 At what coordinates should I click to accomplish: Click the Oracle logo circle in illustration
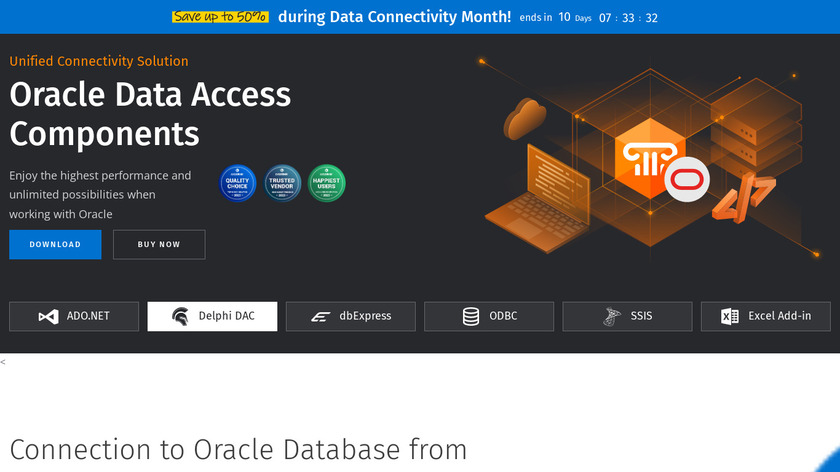click(x=687, y=179)
